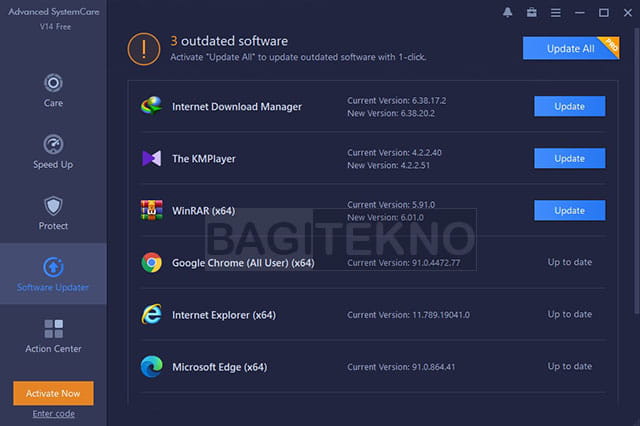The width and height of the screenshot is (640, 426).
Task: Click the Google Chrome app icon
Action: tap(151, 262)
